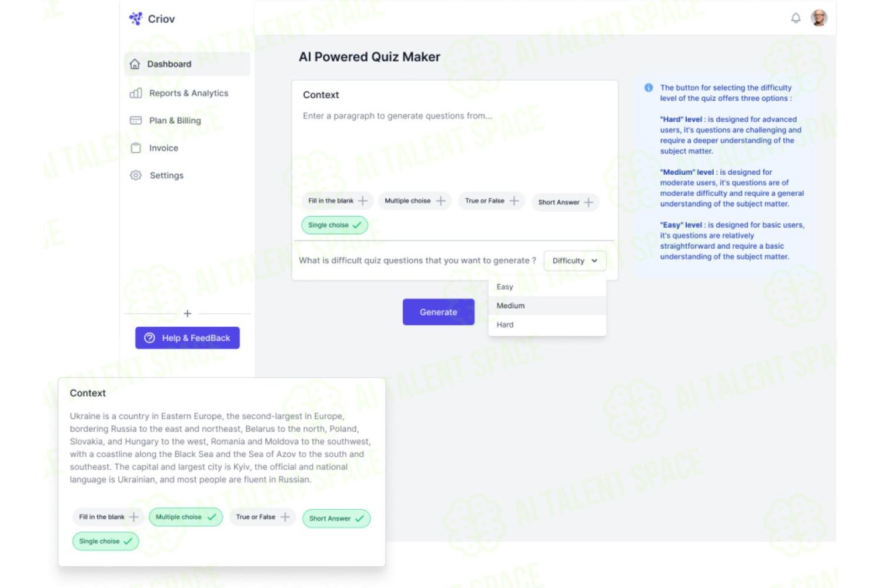Image resolution: width=882 pixels, height=588 pixels.
Task: Open Help & FeedBack button
Action: click(x=188, y=338)
